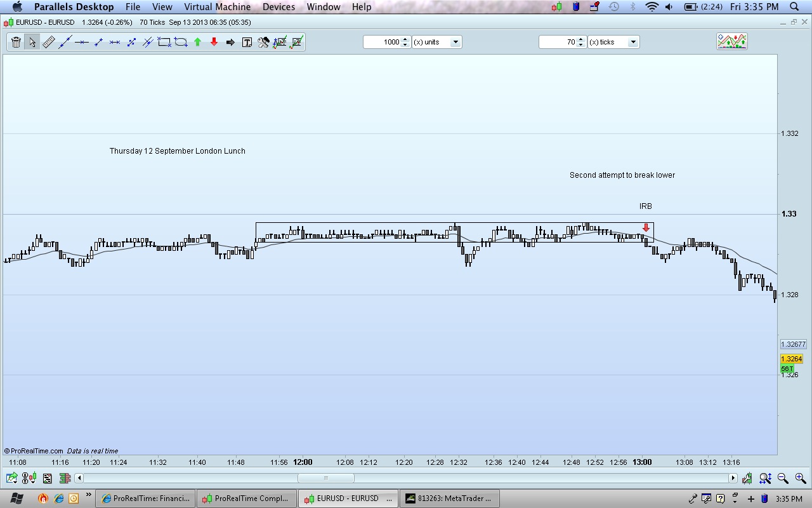Open the View menu
The image size is (812, 508).
pos(162,7)
